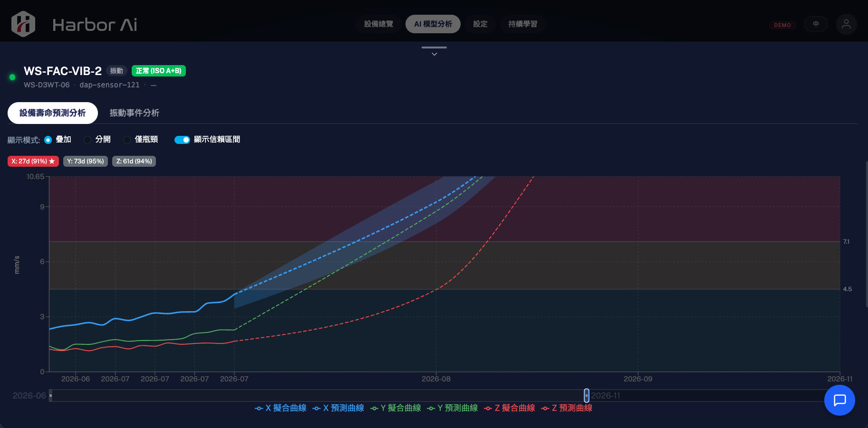Click the Z: 61d (94%) badge
The image size is (868, 428).
coord(134,162)
